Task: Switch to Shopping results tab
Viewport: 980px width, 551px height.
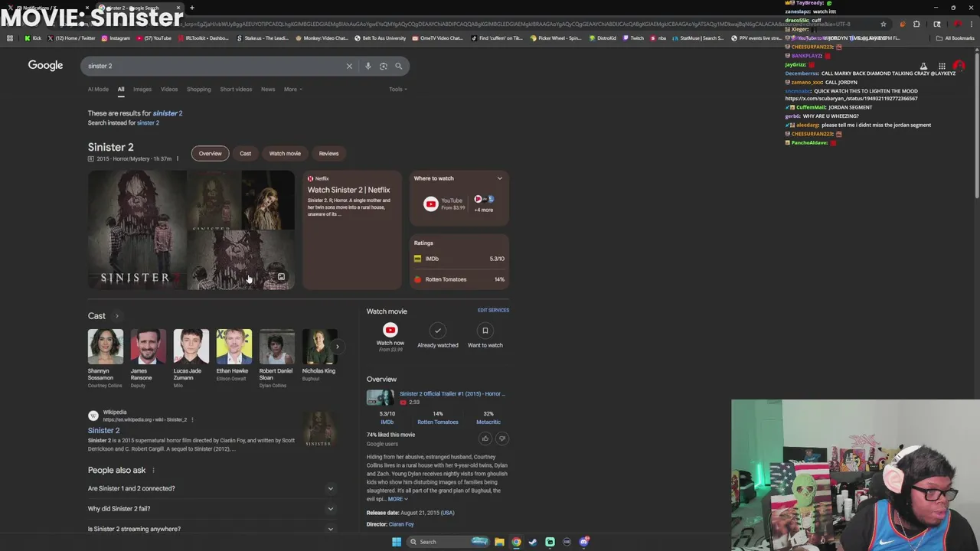Action: (x=199, y=90)
